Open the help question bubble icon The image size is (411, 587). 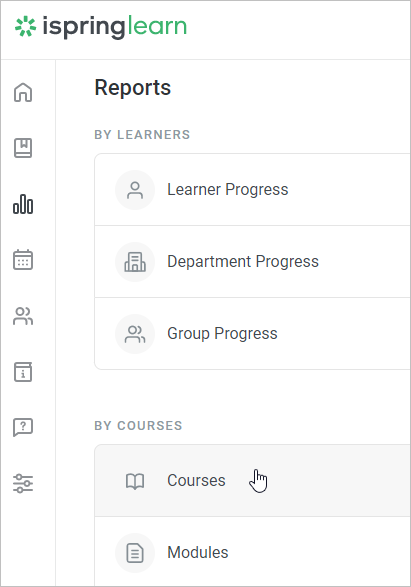[x=23, y=427]
